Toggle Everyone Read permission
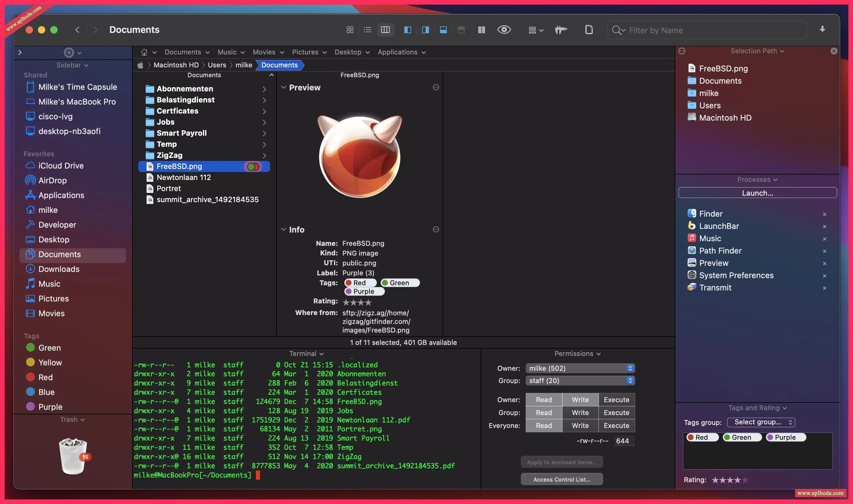The width and height of the screenshot is (853, 504). pos(544,426)
